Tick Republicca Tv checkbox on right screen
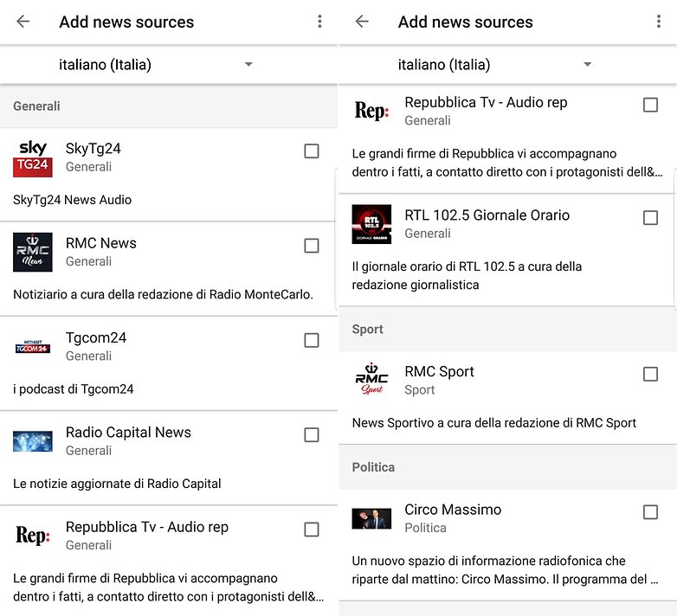The height and width of the screenshot is (616, 677). pos(650,105)
